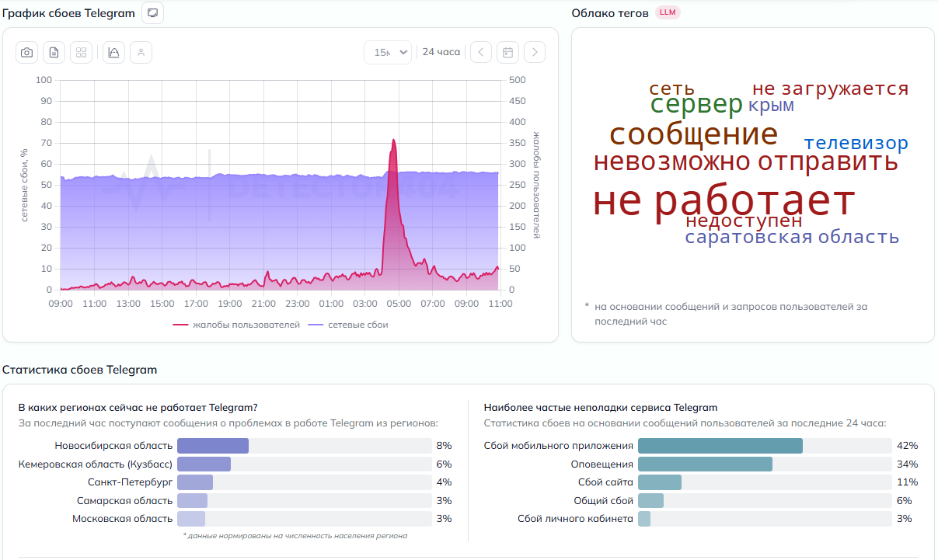This screenshot has height=560, width=938.
Task: Click the 'невозможно отправить' tag
Action: coord(745,162)
